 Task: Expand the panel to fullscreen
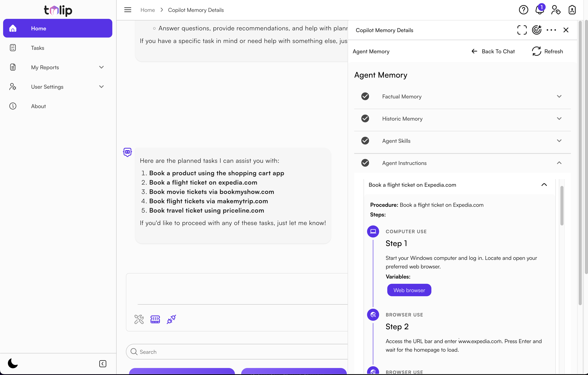(522, 30)
